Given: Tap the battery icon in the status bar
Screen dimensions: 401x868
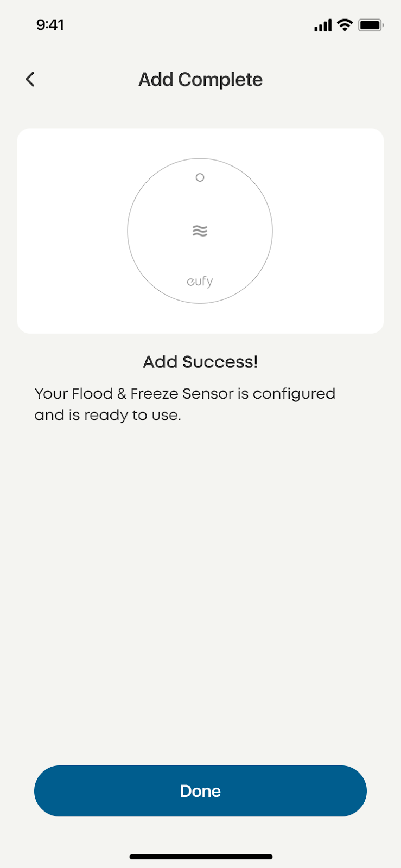Looking at the screenshot, I should [371, 25].
